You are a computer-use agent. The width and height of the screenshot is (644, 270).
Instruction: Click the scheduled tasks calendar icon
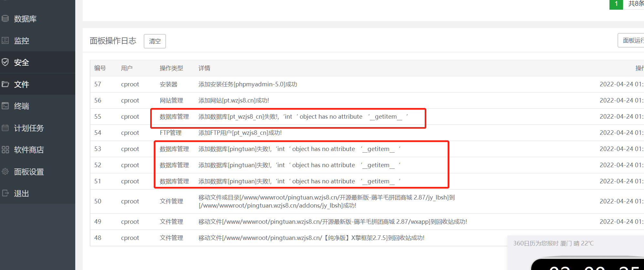tap(5, 128)
